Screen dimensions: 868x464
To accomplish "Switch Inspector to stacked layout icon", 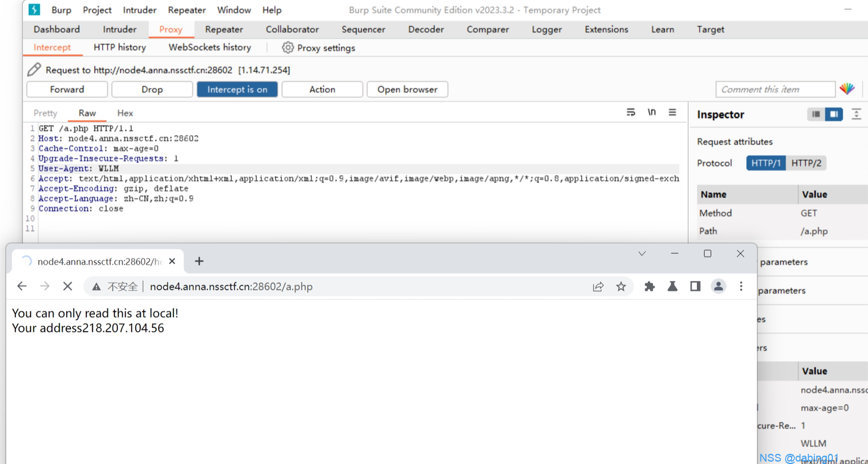I will (816, 115).
